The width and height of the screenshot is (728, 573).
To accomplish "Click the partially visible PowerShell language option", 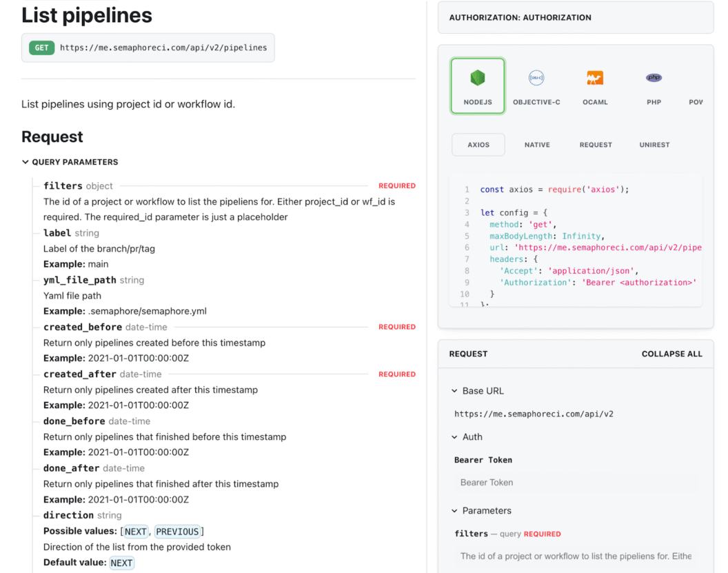I will (696, 101).
